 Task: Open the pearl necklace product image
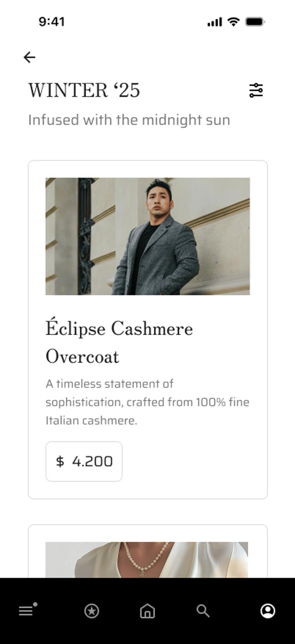click(147, 560)
